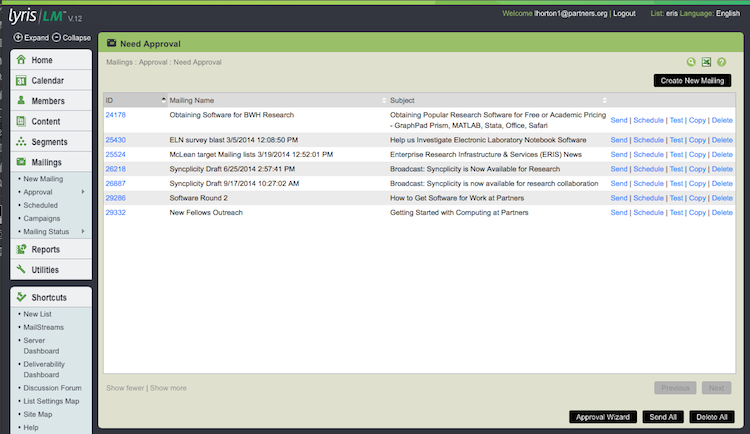This screenshot has width=750, height=434.
Task: Open mailing ID 25524
Action: 116,155
